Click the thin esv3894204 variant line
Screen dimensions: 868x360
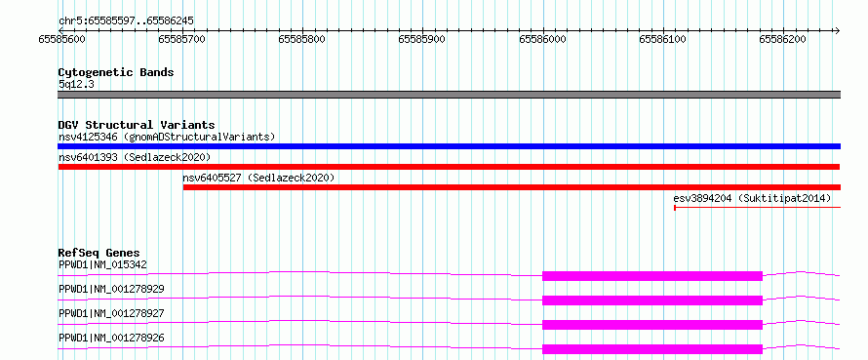tap(757, 208)
